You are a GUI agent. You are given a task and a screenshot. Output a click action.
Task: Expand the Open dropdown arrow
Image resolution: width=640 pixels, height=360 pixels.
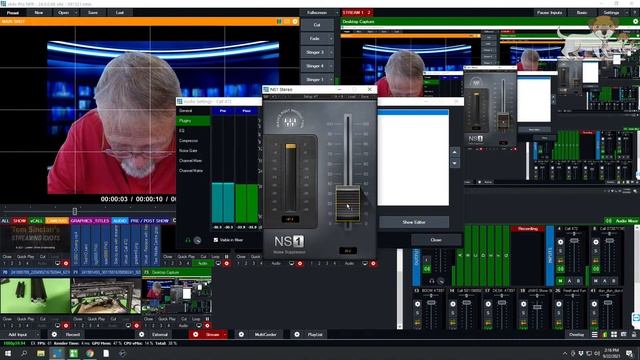[76, 13]
